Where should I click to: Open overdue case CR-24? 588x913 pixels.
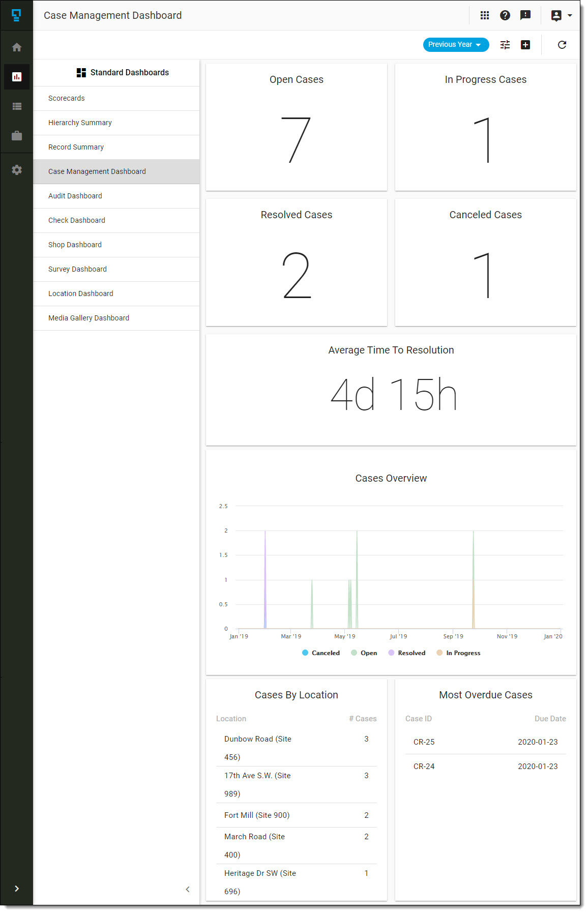coord(486,767)
